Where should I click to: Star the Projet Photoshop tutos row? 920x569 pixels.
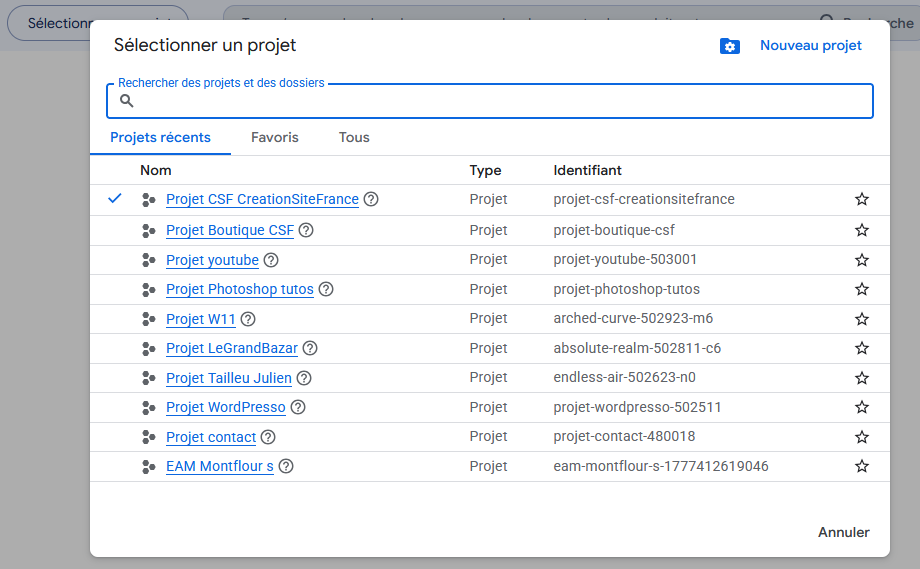861,289
